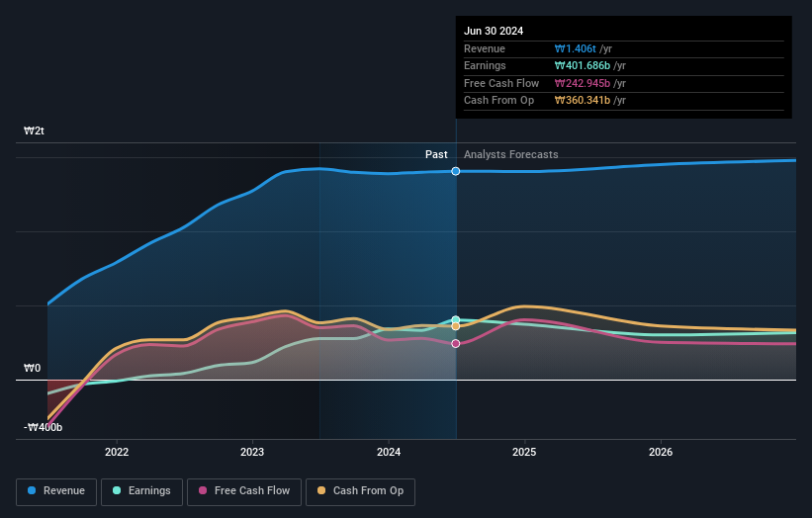Click the 2026 x-axis label

pyautogui.click(x=661, y=452)
